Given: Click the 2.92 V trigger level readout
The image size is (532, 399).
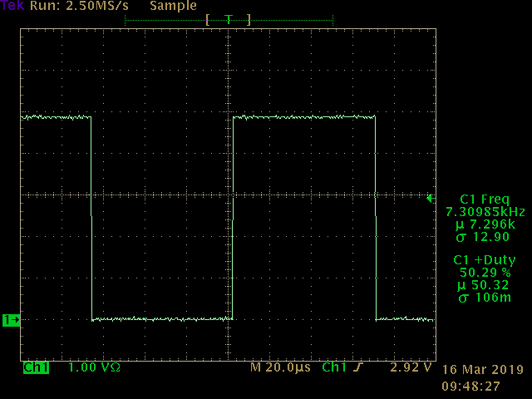Looking at the screenshot, I should pyautogui.click(x=411, y=367).
